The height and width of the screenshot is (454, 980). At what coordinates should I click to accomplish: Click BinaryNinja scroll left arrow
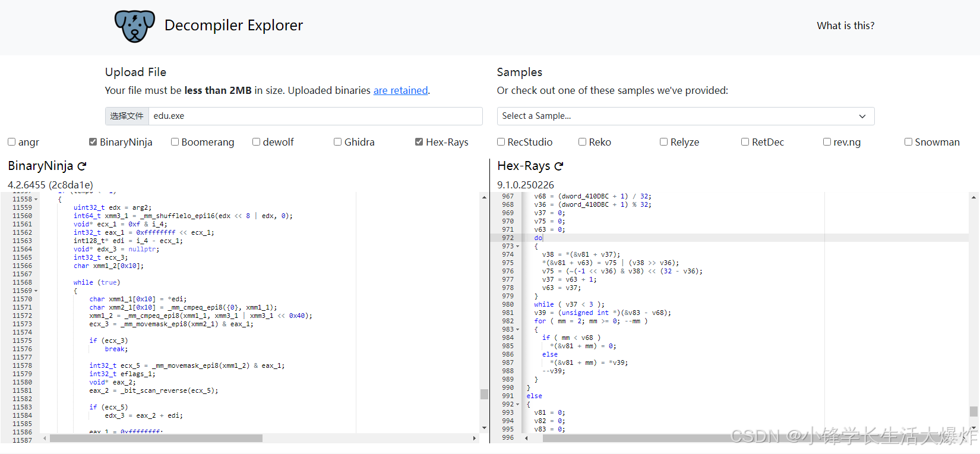pyautogui.click(x=45, y=439)
